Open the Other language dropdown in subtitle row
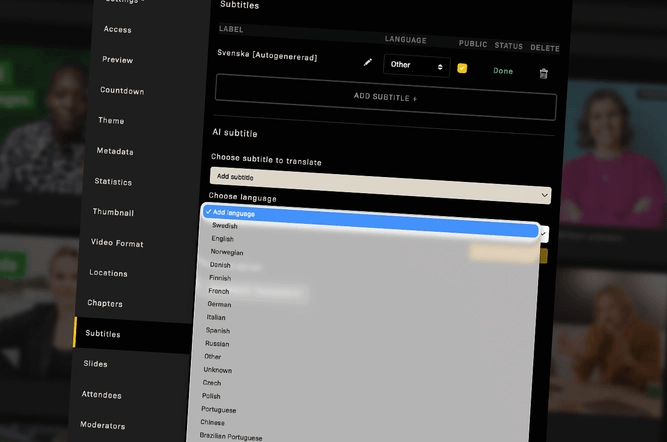Screen dimensions: 667x442 (x=416, y=66)
